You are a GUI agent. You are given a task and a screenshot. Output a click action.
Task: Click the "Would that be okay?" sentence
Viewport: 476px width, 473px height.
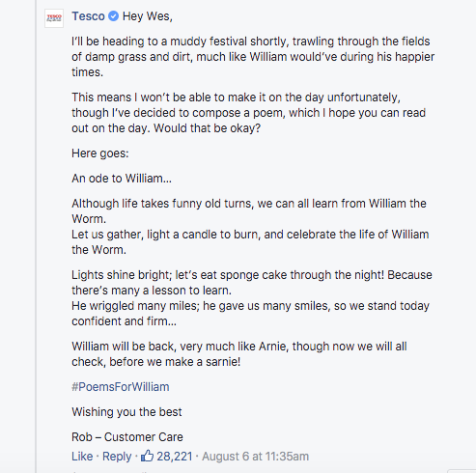(207, 128)
